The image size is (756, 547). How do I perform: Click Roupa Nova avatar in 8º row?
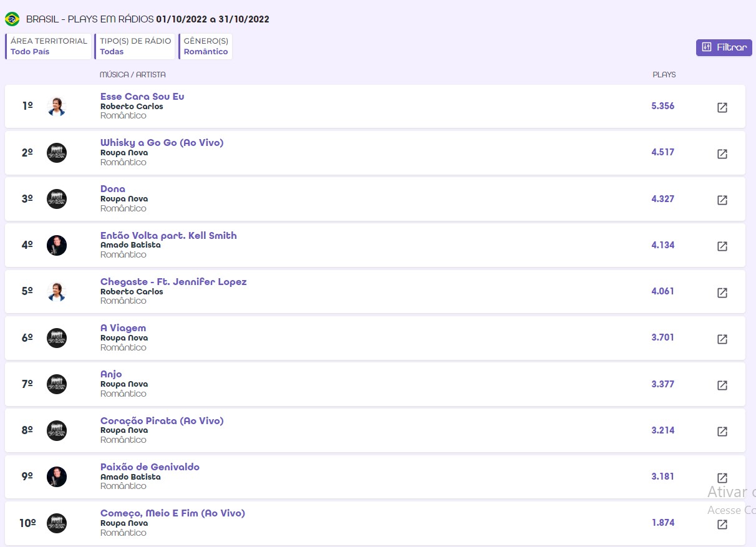(57, 431)
